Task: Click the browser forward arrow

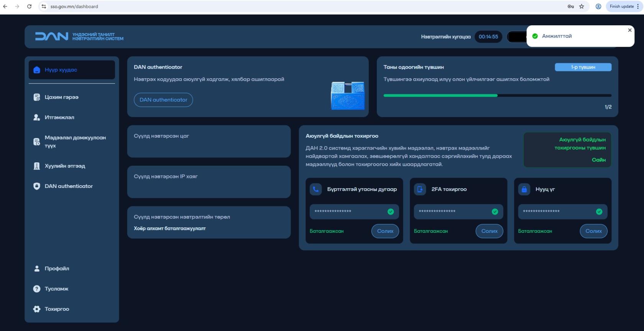Action: (17, 7)
